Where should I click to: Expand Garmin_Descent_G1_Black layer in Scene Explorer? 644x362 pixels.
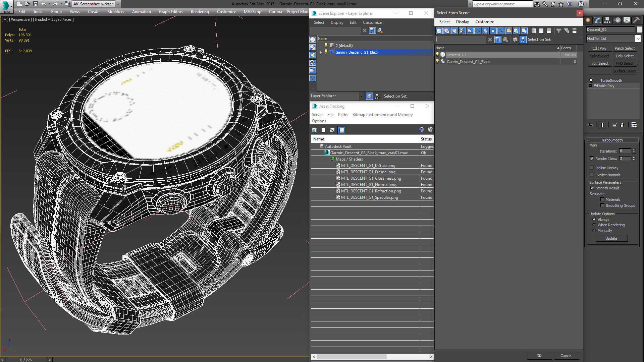(x=321, y=52)
